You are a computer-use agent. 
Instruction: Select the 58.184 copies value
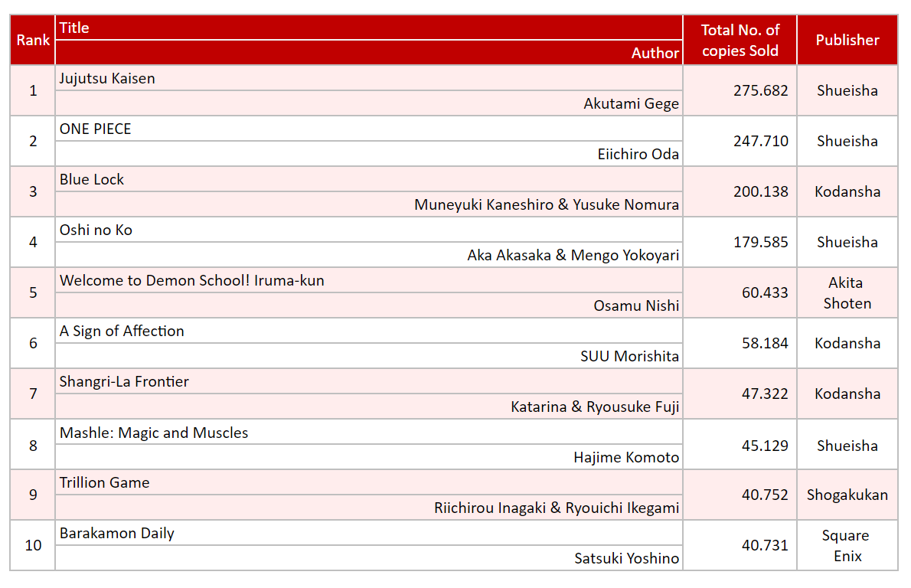(765, 344)
